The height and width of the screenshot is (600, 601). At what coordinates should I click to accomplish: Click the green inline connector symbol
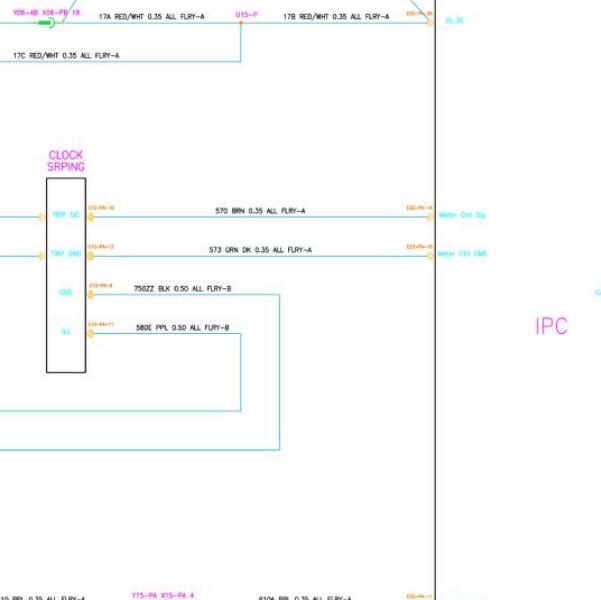pos(46,23)
